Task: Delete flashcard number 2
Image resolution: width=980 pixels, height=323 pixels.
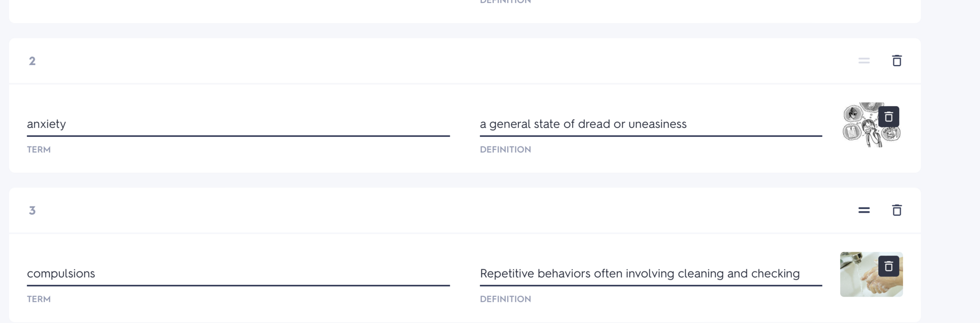Action: tap(897, 61)
